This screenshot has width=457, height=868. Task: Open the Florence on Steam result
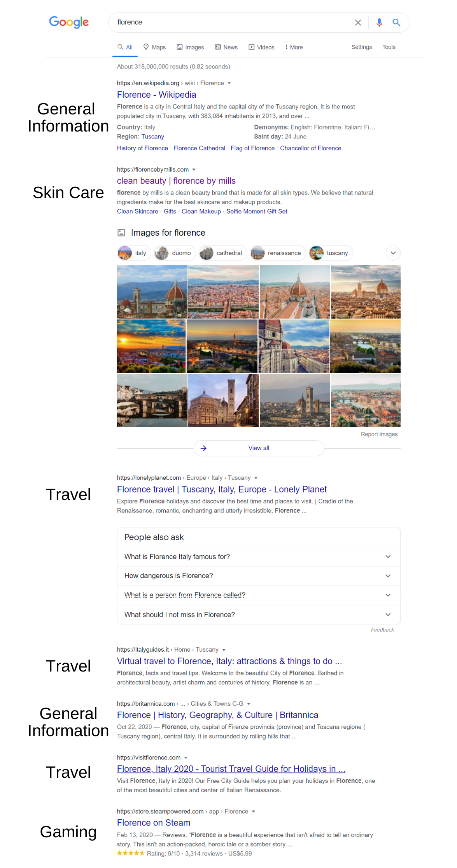154,822
